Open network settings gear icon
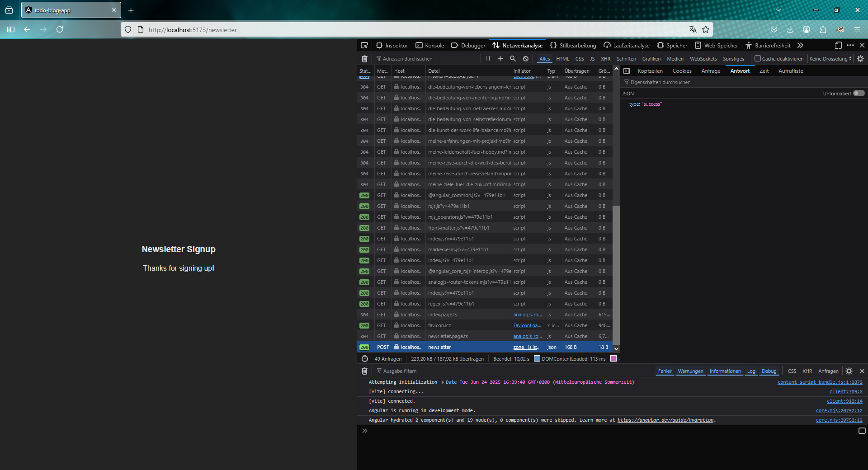The height and width of the screenshot is (470, 868). pos(860,58)
